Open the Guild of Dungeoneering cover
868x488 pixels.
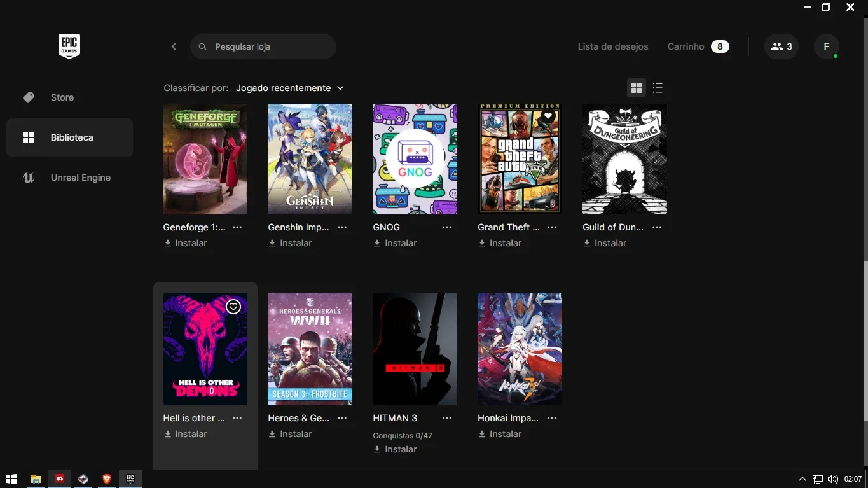pyautogui.click(x=624, y=159)
